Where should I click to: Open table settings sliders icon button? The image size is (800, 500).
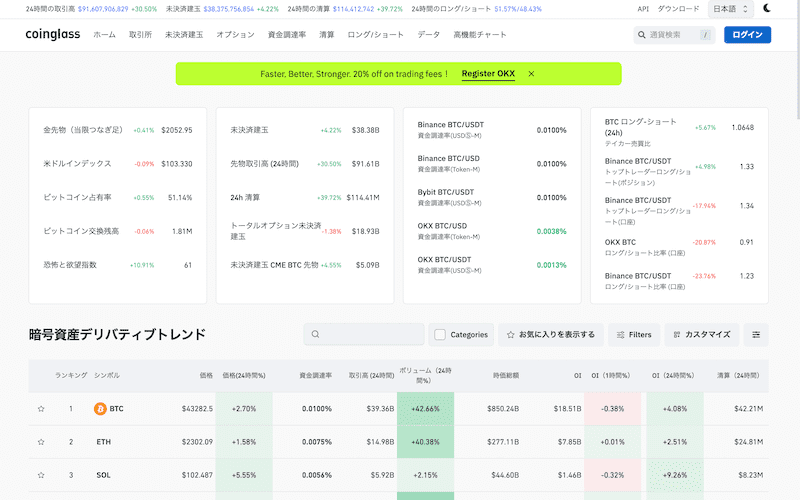[756, 335]
